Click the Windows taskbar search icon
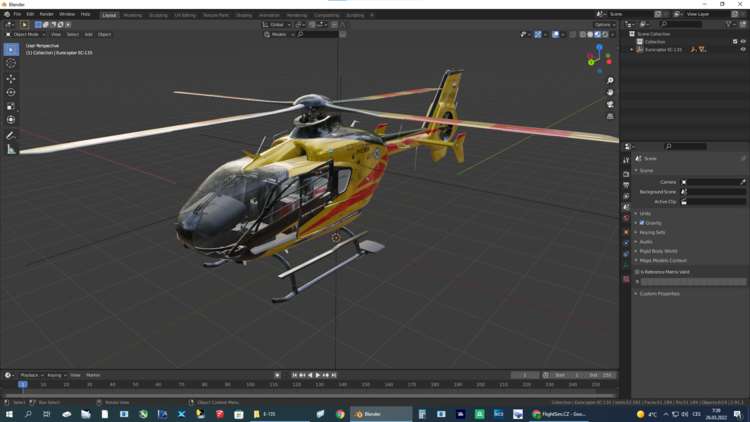Image resolution: width=750 pixels, height=422 pixels. pyautogui.click(x=28, y=414)
